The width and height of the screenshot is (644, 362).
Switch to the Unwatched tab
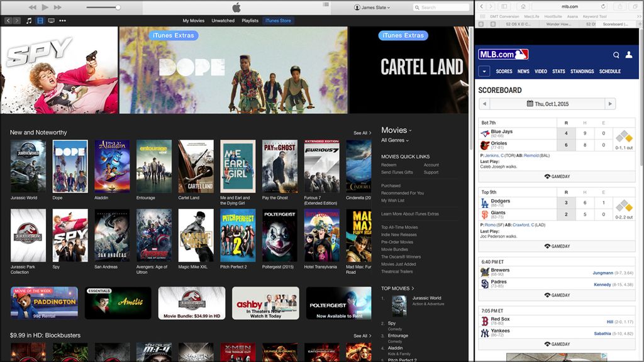tap(223, 20)
